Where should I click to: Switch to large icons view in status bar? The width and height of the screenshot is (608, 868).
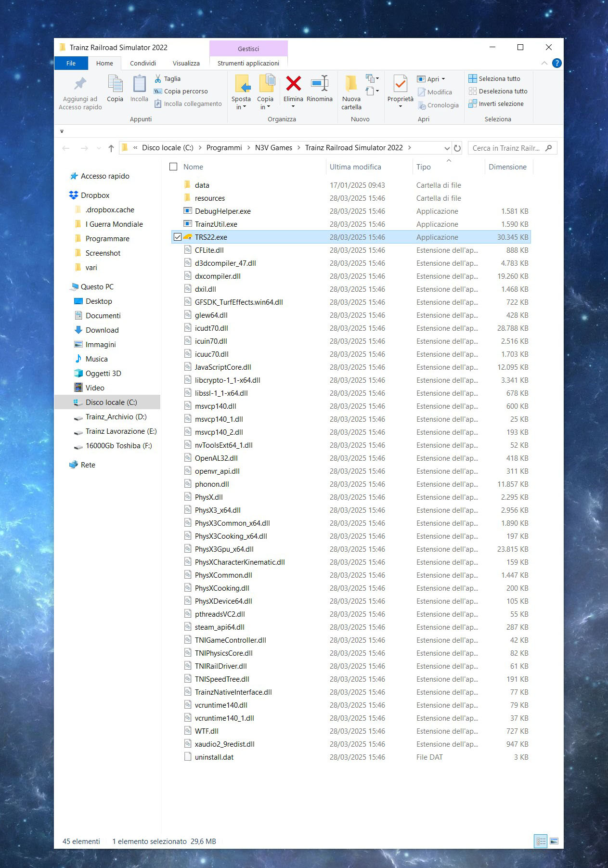coord(554,841)
